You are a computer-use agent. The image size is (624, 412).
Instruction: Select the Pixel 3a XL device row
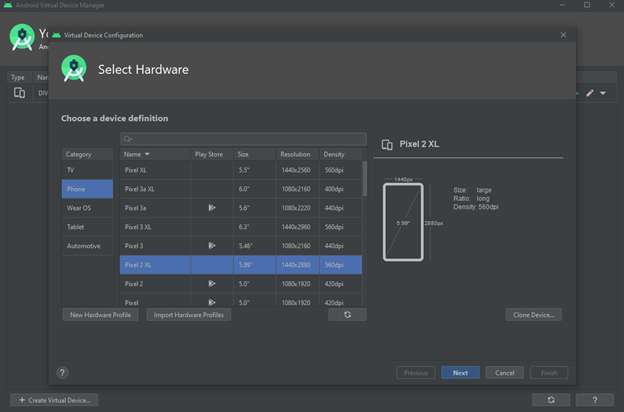click(241, 189)
